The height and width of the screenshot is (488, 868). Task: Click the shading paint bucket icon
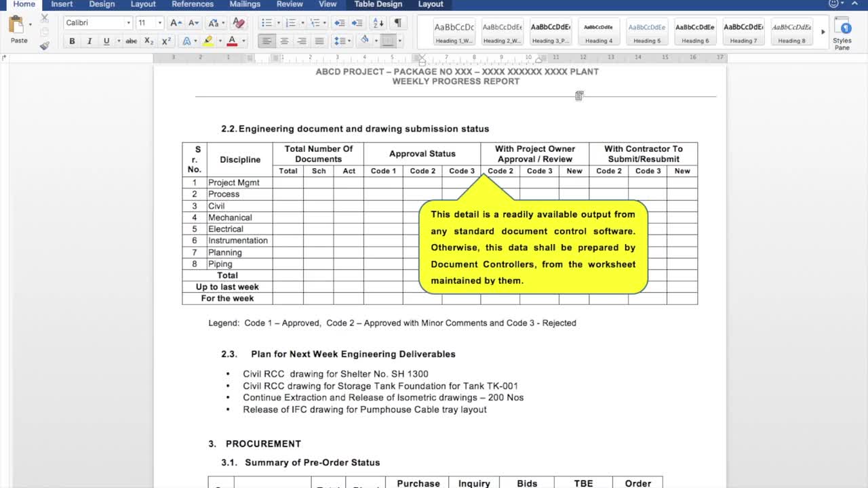(x=364, y=41)
